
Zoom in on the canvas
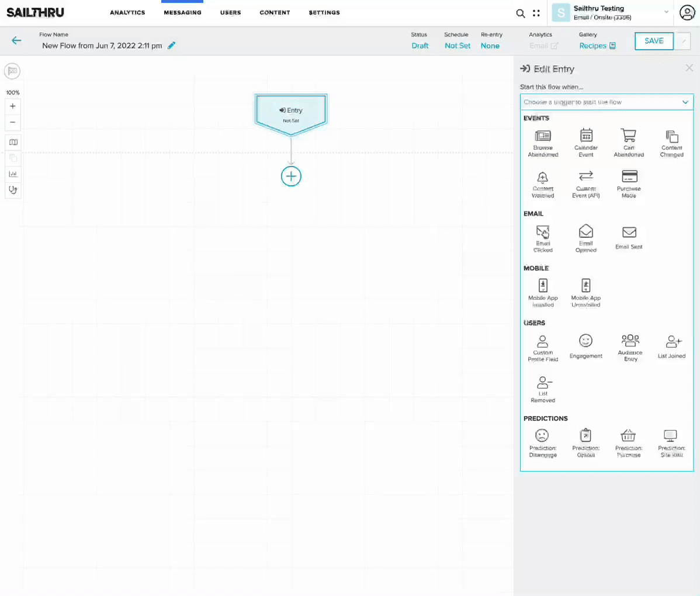click(13, 106)
